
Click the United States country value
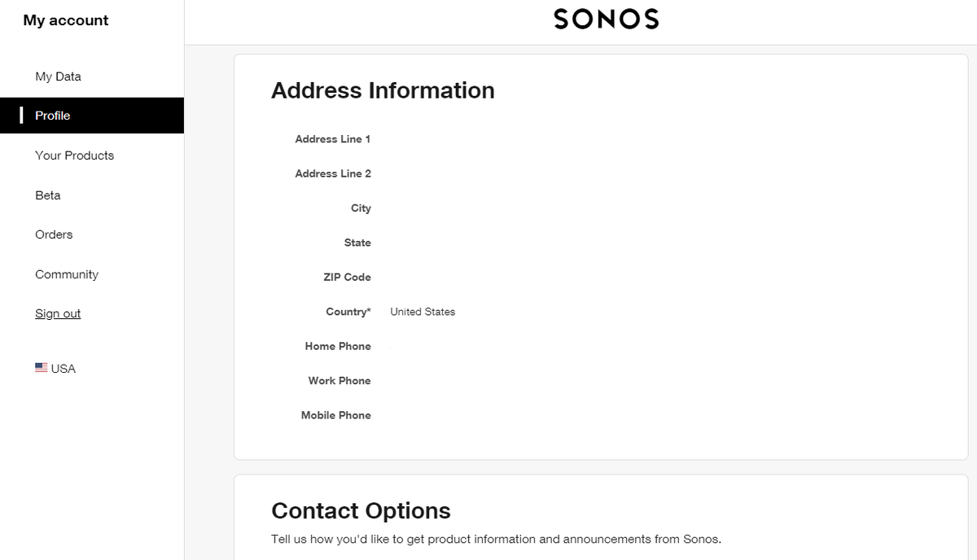[423, 312]
